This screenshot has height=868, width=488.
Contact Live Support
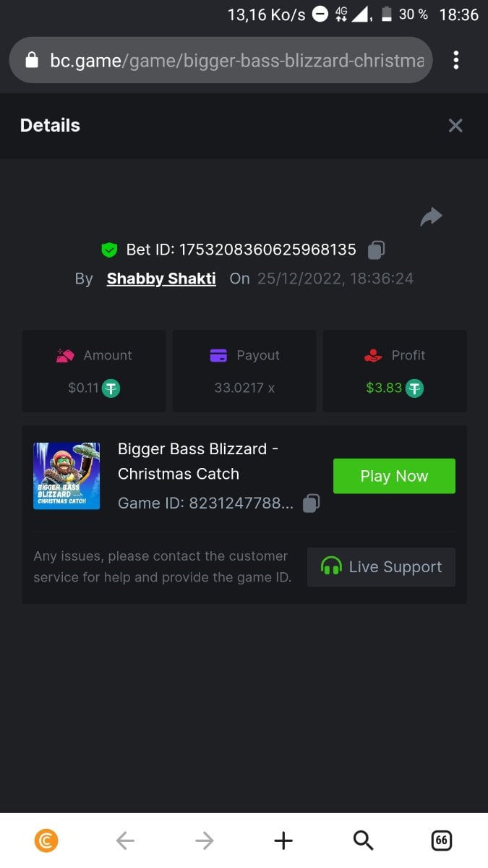pyautogui.click(x=381, y=566)
